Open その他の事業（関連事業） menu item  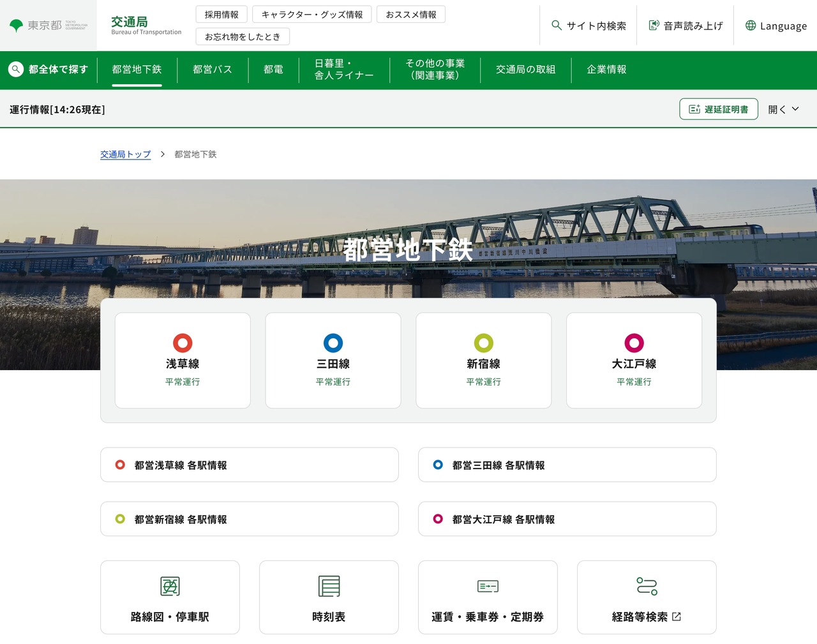click(x=435, y=70)
